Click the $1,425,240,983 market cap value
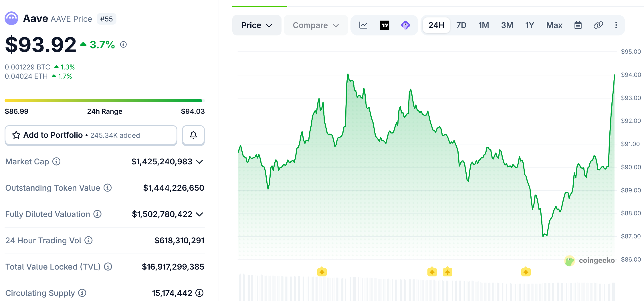The image size is (644, 301). click(x=162, y=162)
